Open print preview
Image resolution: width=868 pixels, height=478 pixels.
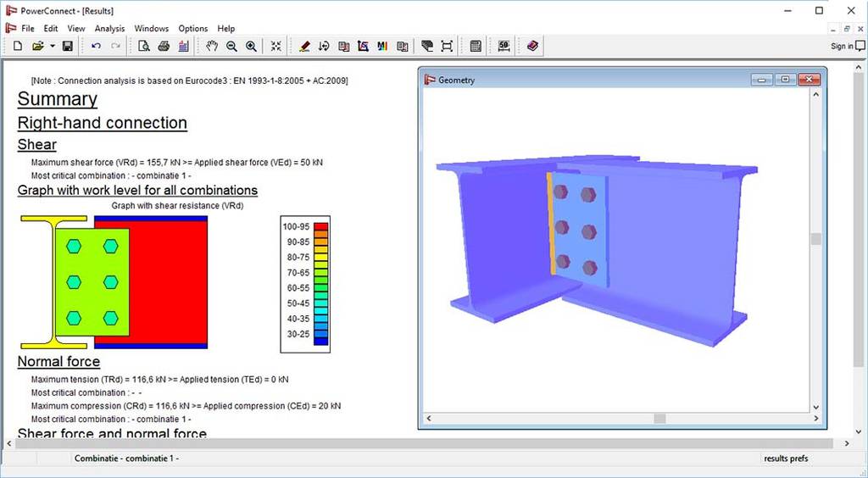(144, 46)
